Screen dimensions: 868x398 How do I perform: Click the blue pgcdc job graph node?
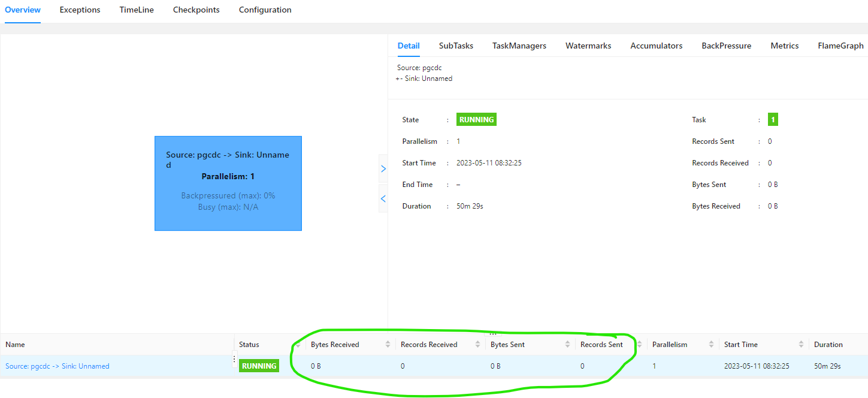point(228,183)
